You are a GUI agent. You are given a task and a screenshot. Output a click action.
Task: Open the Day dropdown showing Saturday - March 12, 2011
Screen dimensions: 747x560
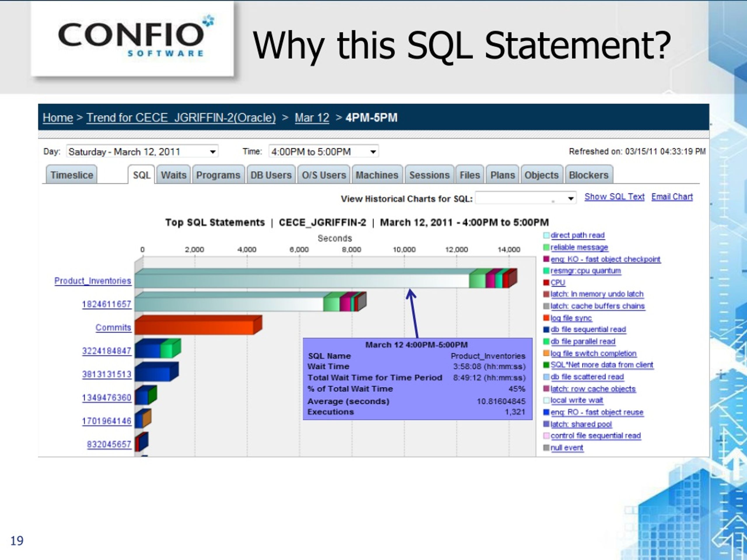click(142, 152)
